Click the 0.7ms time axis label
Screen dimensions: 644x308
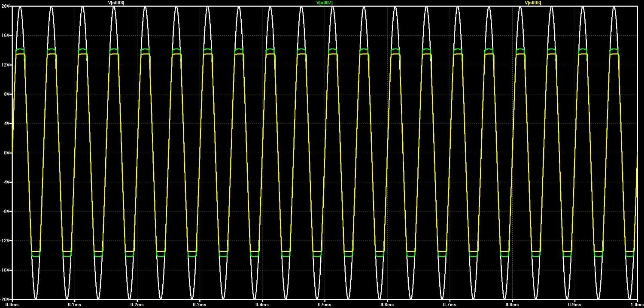pyautogui.click(x=450, y=304)
